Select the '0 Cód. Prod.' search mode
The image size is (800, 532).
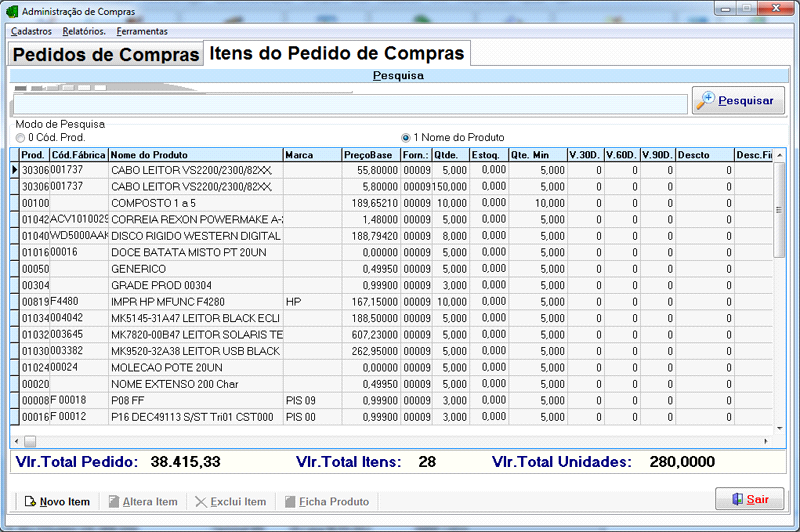click(x=20, y=137)
